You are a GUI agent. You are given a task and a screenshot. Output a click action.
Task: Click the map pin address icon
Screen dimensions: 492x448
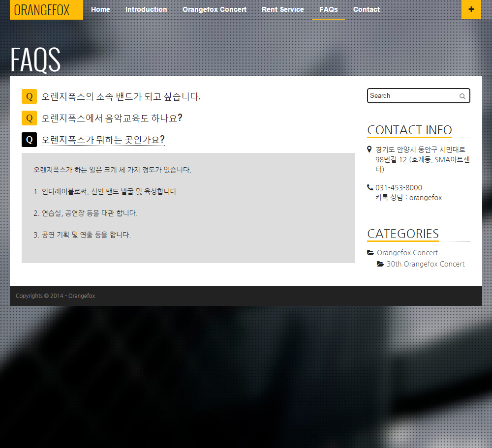(369, 149)
